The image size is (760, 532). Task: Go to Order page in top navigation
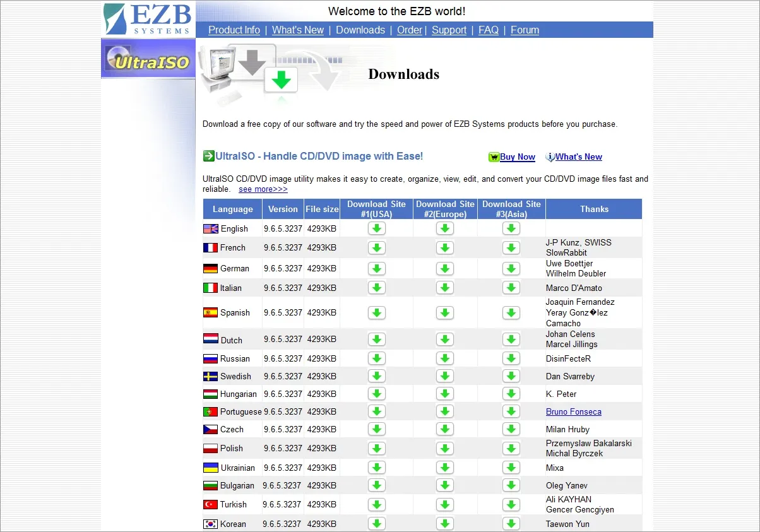click(410, 30)
